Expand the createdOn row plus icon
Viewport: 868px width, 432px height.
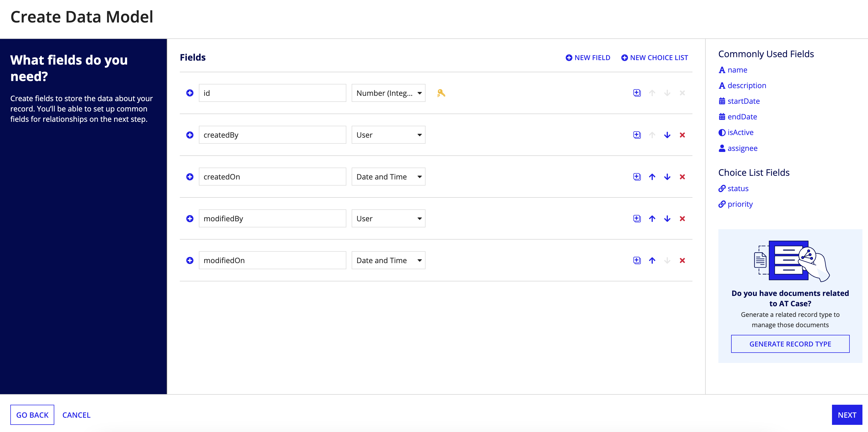click(190, 177)
